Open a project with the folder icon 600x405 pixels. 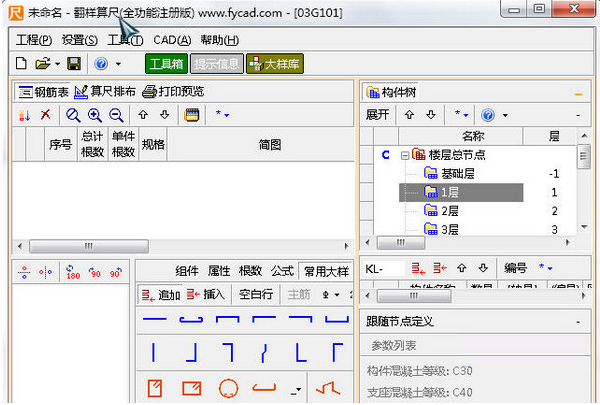(x=43, y=64)
